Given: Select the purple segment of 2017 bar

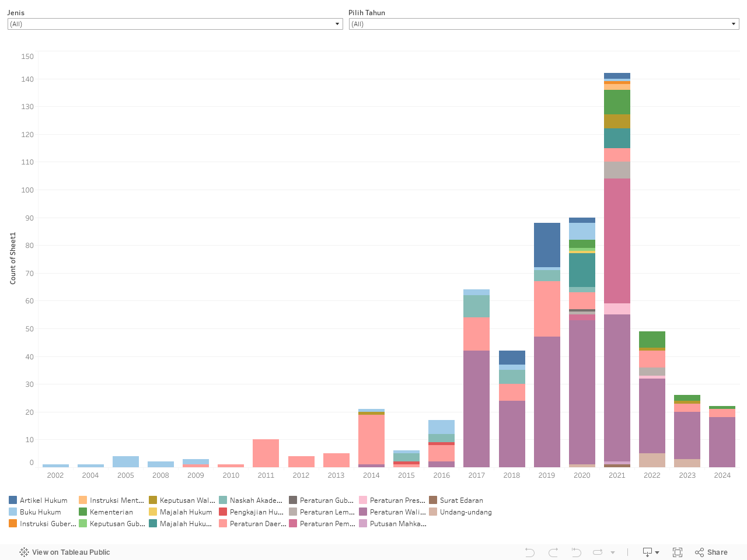Looking at the screenshot, I should point(476,408).
